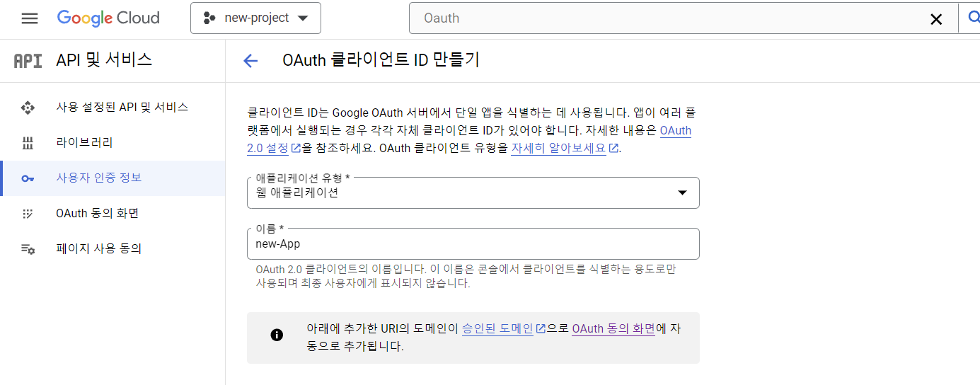Click the Google Cloud logo
Image resolution: width=980 pixels, height=385 pixels.
click(108, 18)
